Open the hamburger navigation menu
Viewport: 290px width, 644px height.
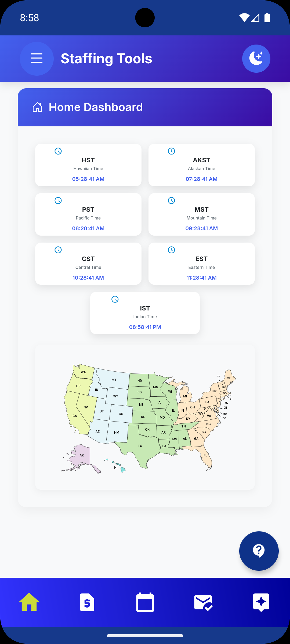pyautogui.click(x=37, y=58)
